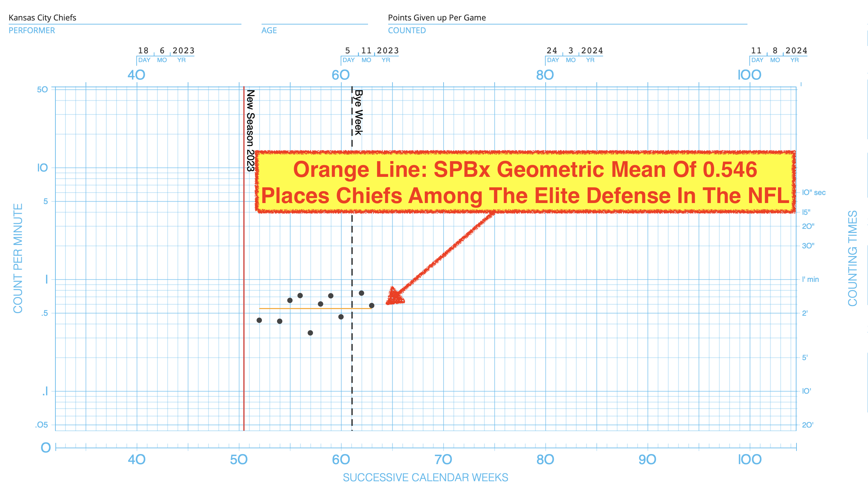Image resolution: width=868 pixels, height=496 pixels.
Task: Click the Points Given up Per Game text
Action: [437, 18]
